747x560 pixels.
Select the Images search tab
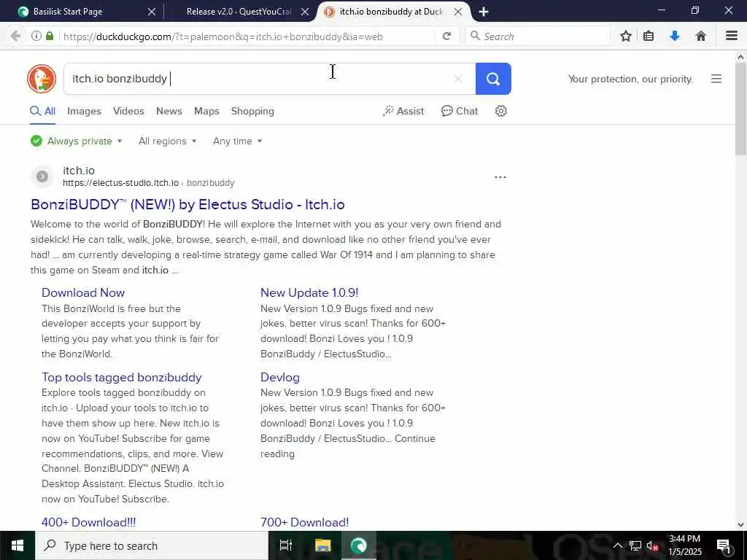click(85, 111)
